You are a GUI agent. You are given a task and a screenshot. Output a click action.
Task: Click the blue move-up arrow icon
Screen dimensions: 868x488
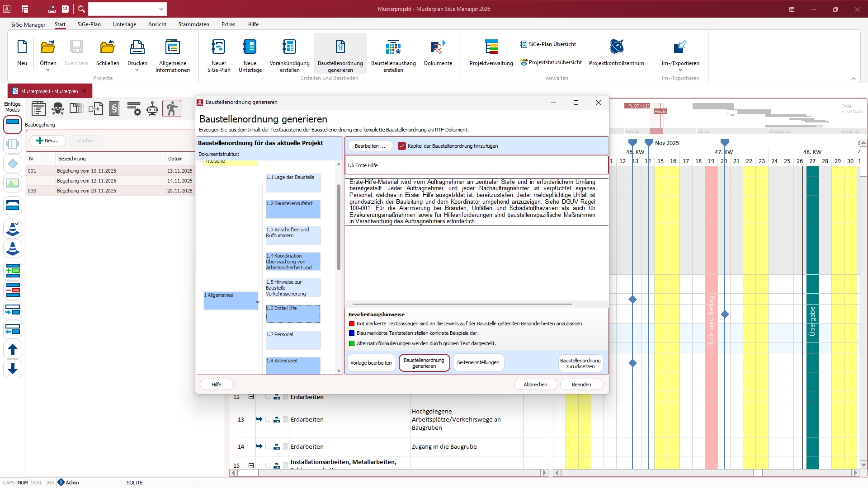(13, 349)
